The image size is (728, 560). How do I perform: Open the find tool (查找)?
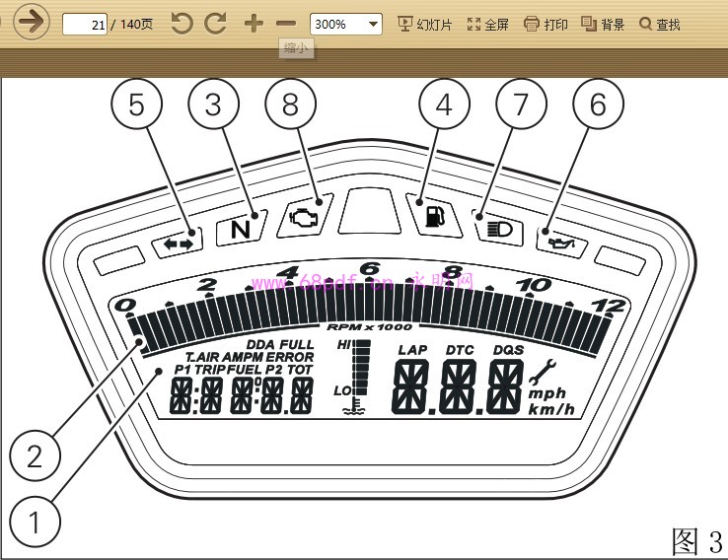660,24
